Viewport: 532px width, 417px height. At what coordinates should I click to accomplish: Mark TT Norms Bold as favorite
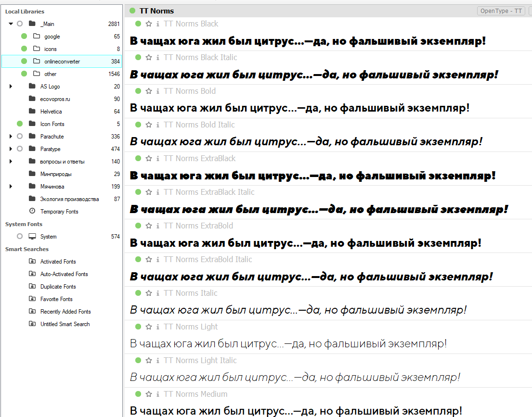[149, 91]
